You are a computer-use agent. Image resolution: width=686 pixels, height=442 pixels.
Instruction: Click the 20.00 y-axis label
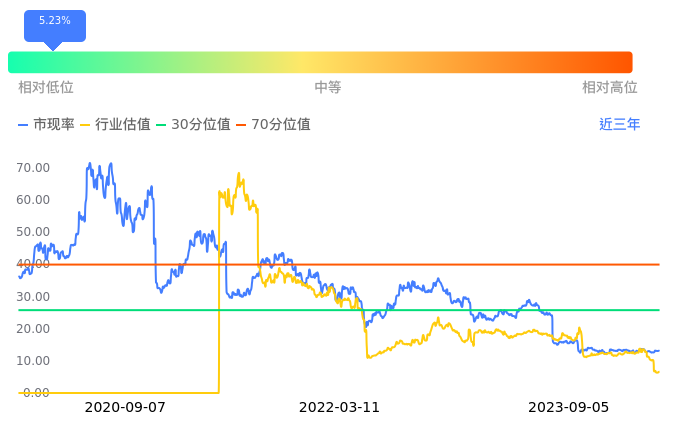point(33,329)
